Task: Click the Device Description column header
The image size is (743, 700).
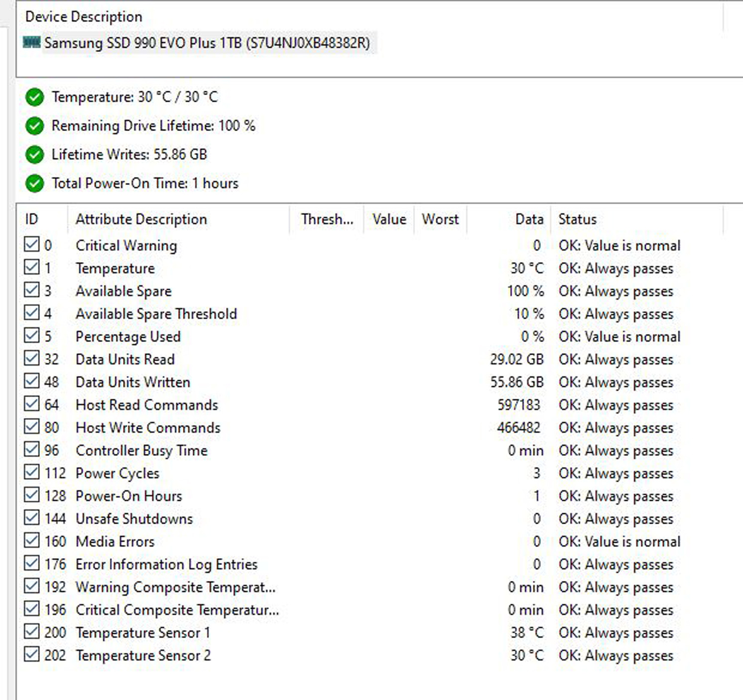Action: tap(370, 16)
